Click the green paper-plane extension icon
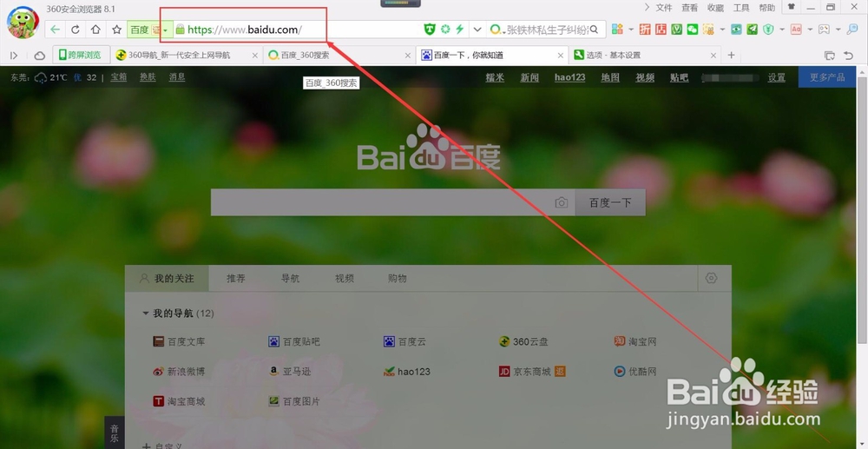This screenshot has width=868, height=449. 752,30
